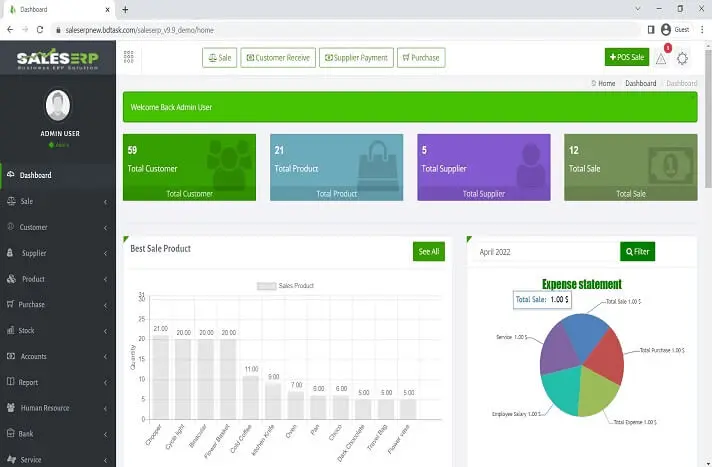
Task: Click the grid menu icon in the header
Action: click(x=129, y=58)
